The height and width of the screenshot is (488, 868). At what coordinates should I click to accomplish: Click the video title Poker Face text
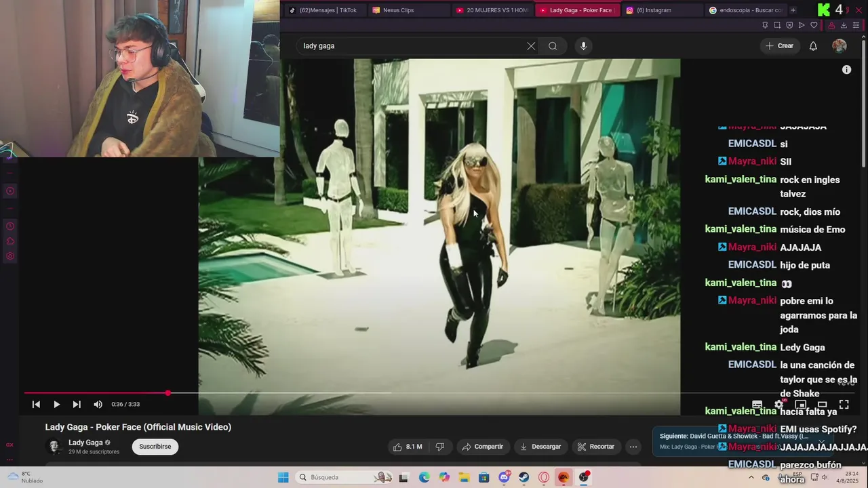[x=138, y=427]
